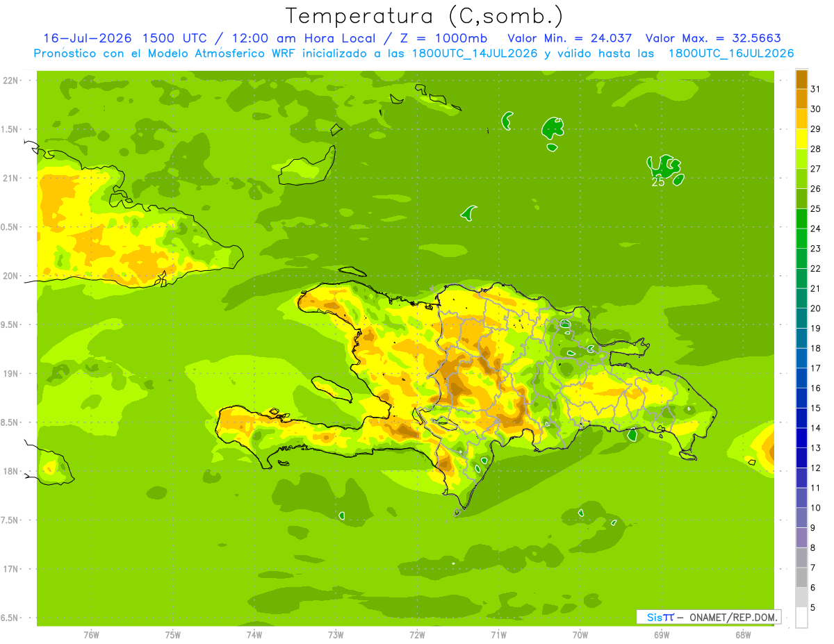Click the "75W" longitude axis label
This screenshot has width=834, height=644.
173,635
